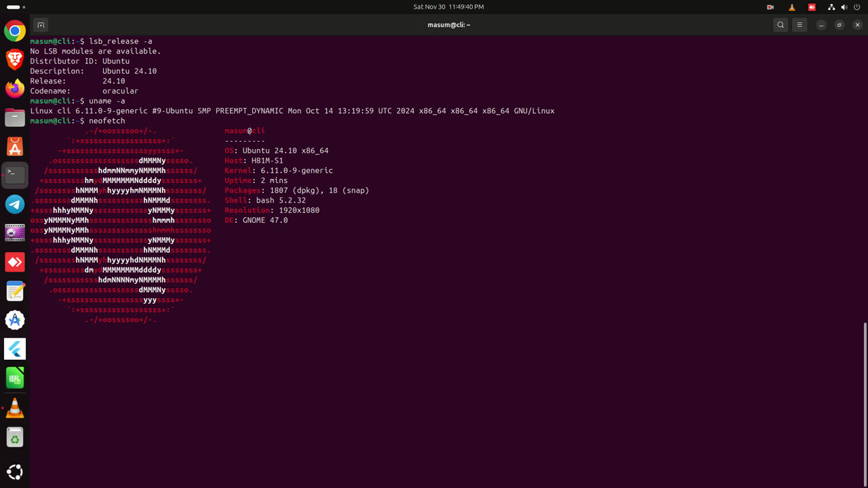
Task: Click the 'Codename: oracular' line
Action: (84, 91)
